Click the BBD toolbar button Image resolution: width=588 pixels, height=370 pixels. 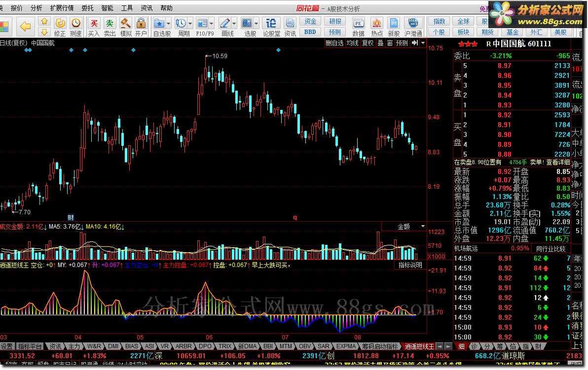click(x=310, y=32)
